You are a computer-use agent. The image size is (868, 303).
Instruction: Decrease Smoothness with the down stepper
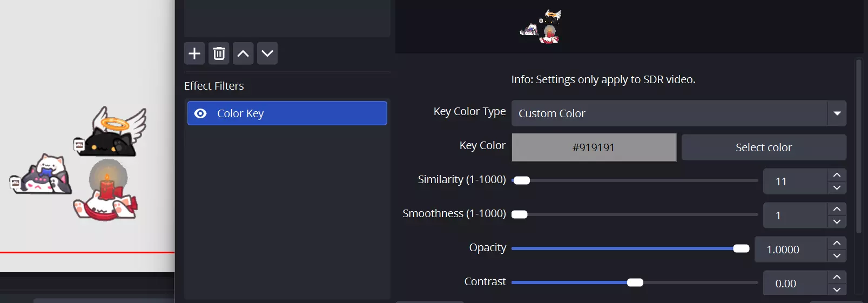coord(837,221)
